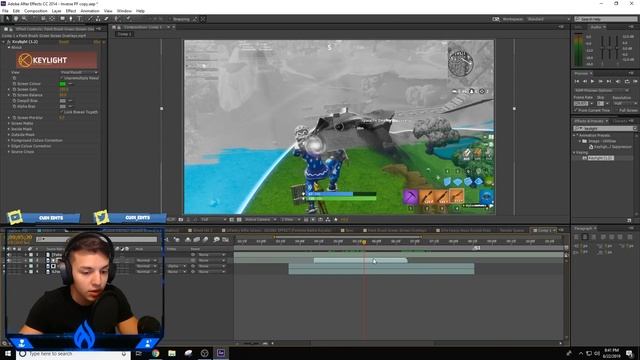Open Active Camera view dropdown
Image resolution: width=640 pixels, height=360 pixels.
(x=260, y=220)
